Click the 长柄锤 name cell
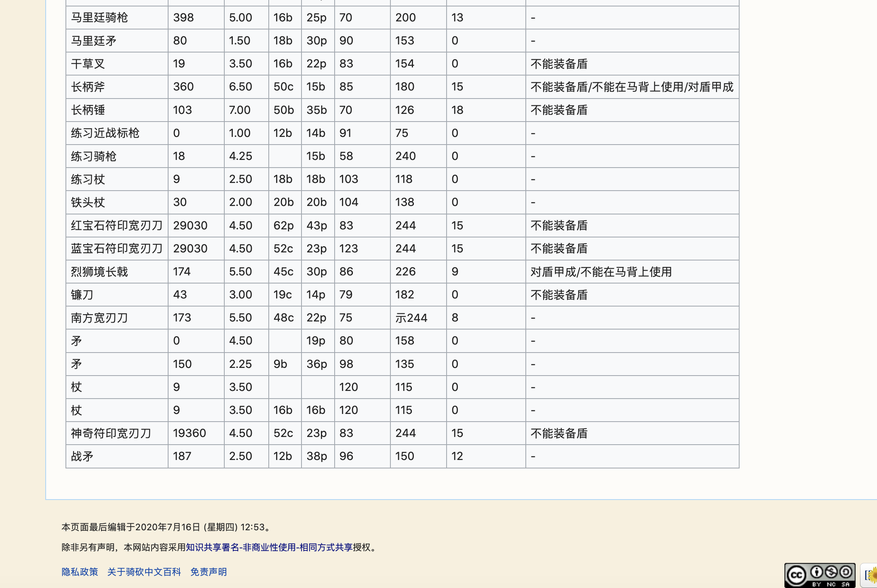This screenshot has height=588, width=877. 117,110
